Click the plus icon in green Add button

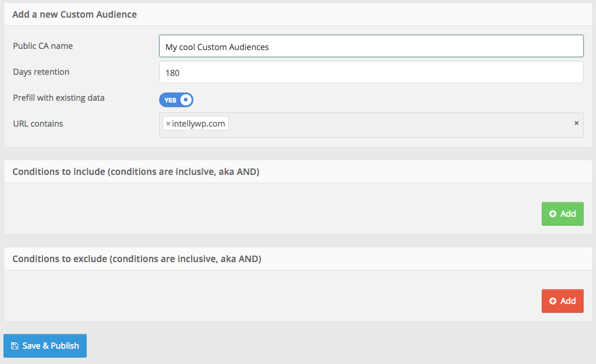(552, 214)
